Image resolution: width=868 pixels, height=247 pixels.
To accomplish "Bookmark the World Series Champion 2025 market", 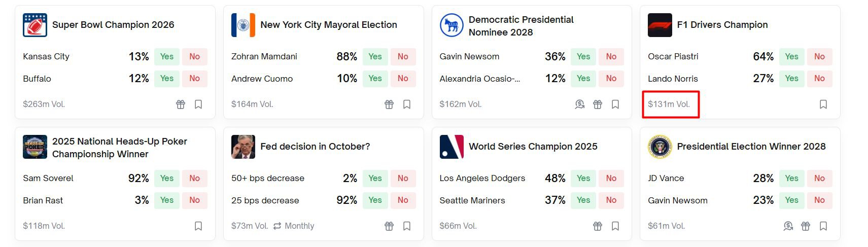I will point(615,226).
